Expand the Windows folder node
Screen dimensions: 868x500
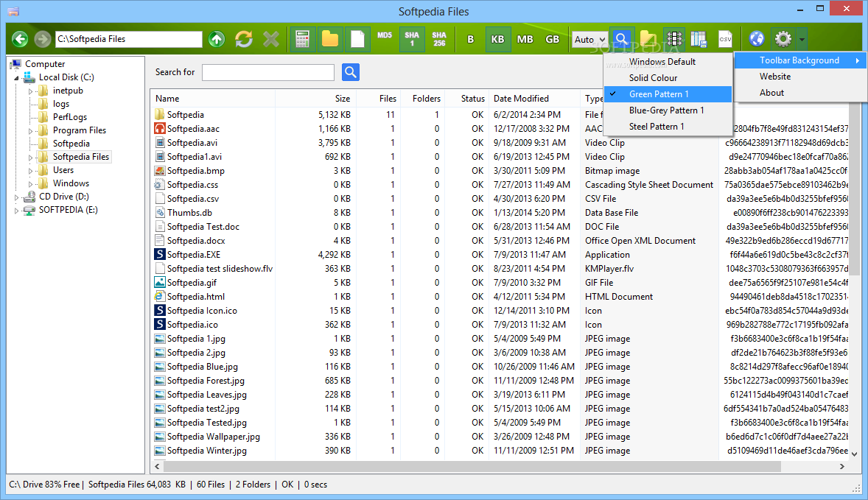30,183
